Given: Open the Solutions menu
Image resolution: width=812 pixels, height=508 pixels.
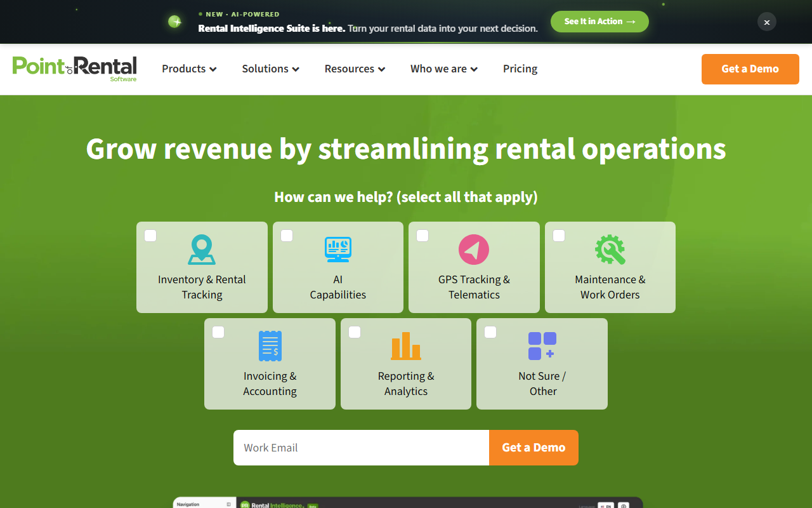Looking at the screenshot, I should tap(270, 69).
